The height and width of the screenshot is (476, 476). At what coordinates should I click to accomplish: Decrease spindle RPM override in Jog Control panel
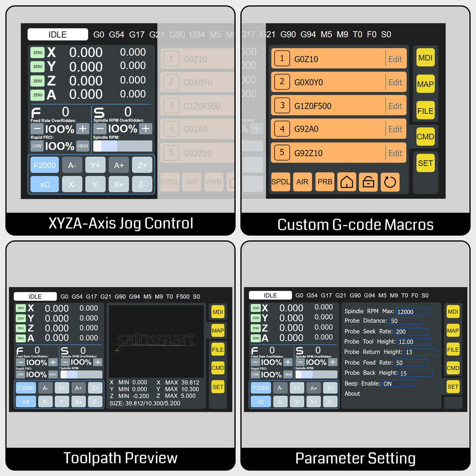[100, 129]
